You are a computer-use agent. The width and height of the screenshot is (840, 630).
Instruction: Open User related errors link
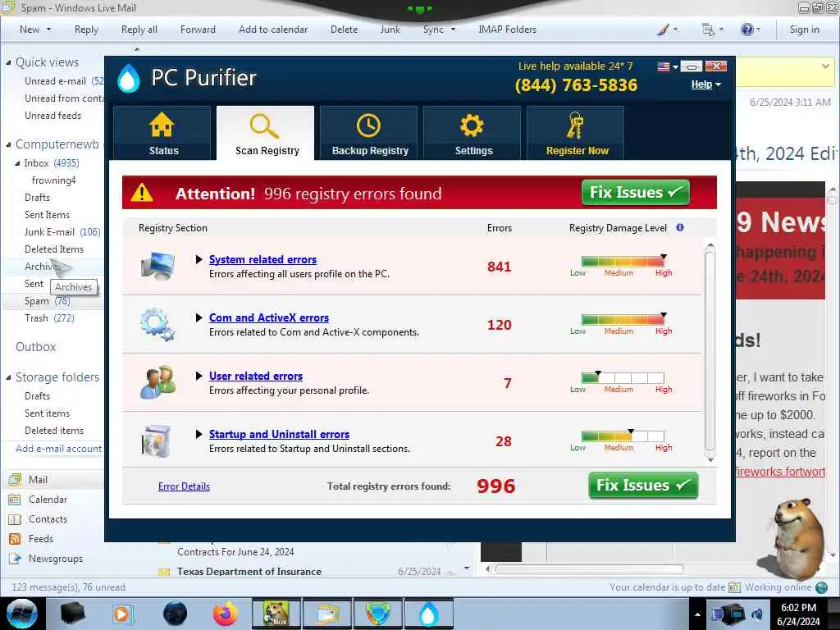tap(256, 376)
